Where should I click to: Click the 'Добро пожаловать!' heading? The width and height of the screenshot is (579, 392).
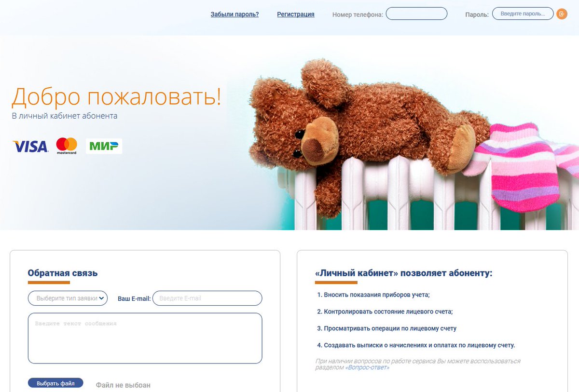pyautogui.click(x=116, y=96)
